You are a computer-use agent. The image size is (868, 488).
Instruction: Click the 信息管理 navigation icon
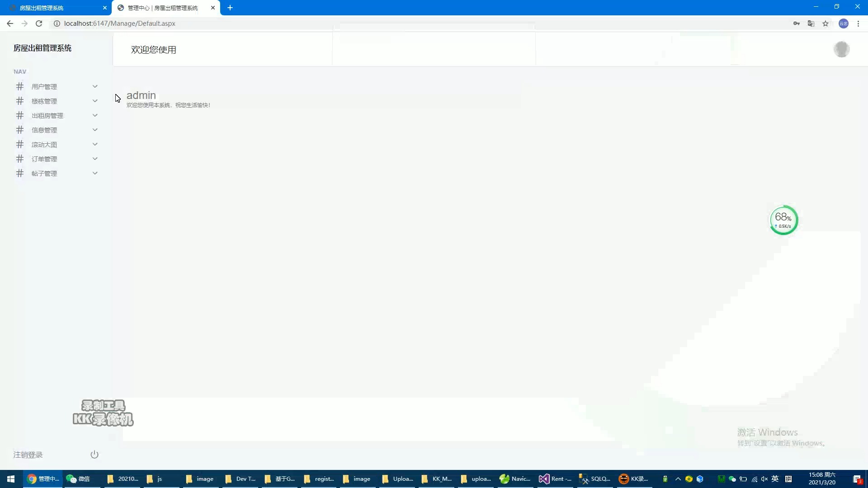pos(20,130)
